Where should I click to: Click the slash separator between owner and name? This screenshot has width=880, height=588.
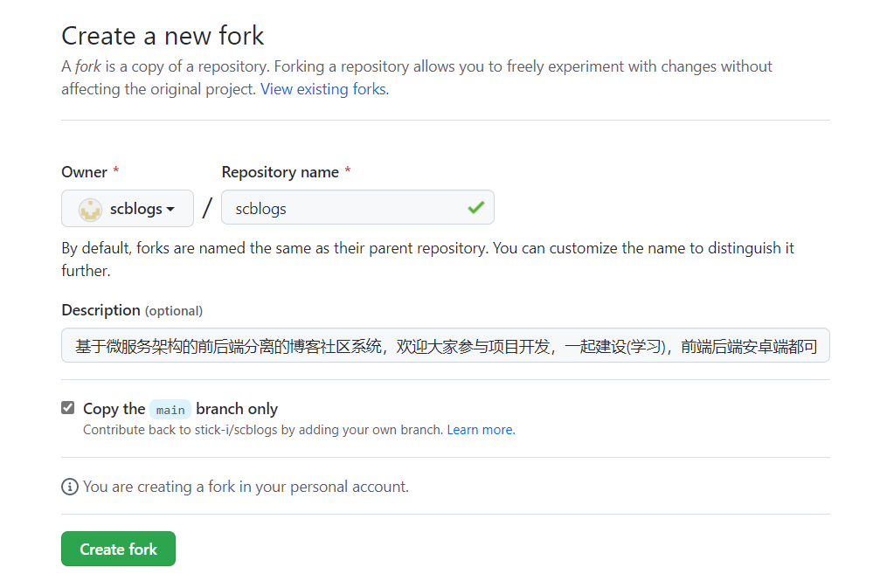[207, 208]
